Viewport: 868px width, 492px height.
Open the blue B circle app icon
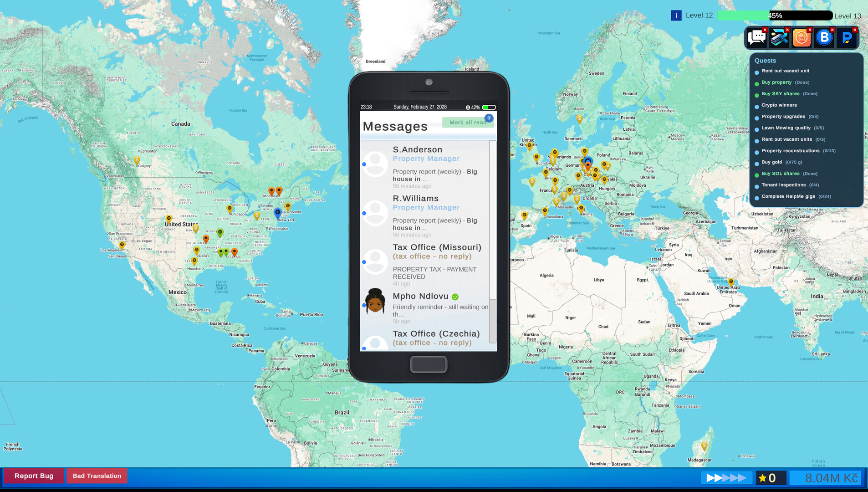coord(824,38)
